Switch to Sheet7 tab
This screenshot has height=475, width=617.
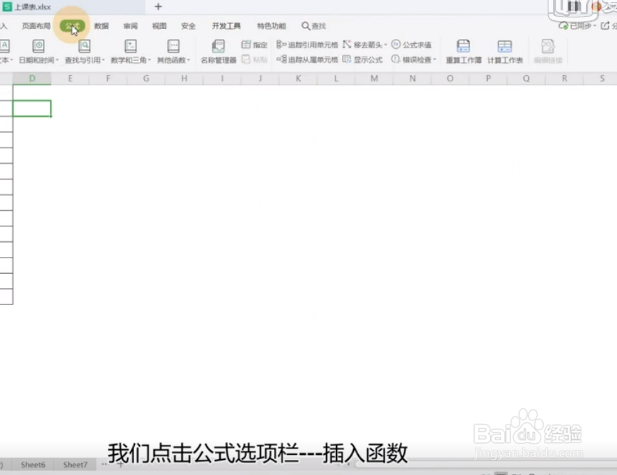click(x=75, y=465)
